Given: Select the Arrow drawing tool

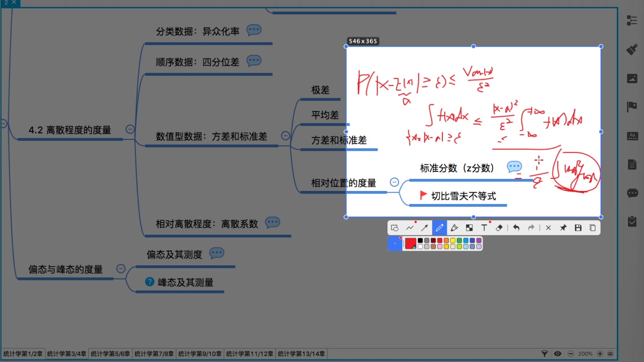Looking at the screenshot, I should (x=424, y=228).
